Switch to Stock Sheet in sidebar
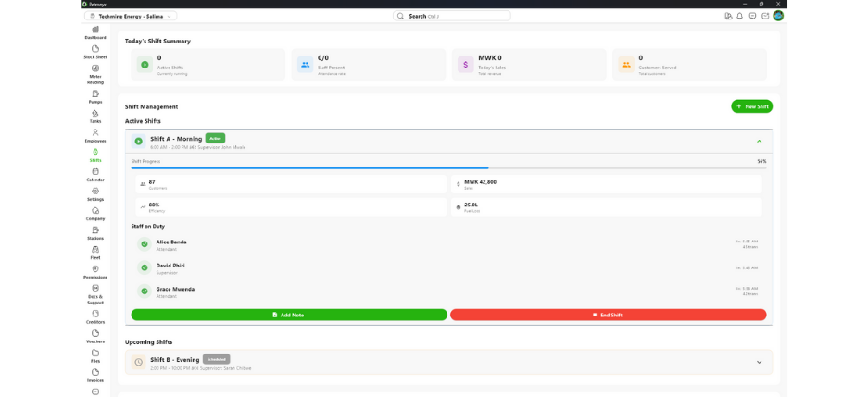The image size is (868, 397). [x=95, y=52]
